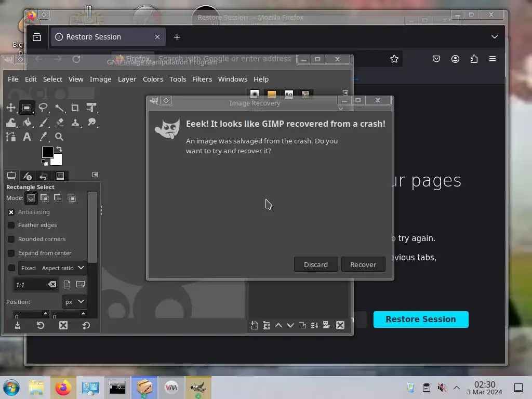This screenshot has height=399, width=532.
Task: Lower layer down arrow in Layers dock
Action: tap(290, 325)
